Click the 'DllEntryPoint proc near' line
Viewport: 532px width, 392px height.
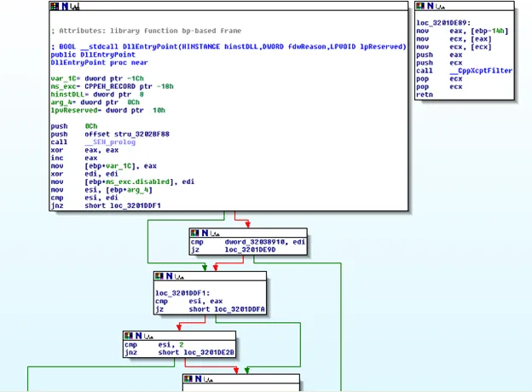[x=100, y=63]
